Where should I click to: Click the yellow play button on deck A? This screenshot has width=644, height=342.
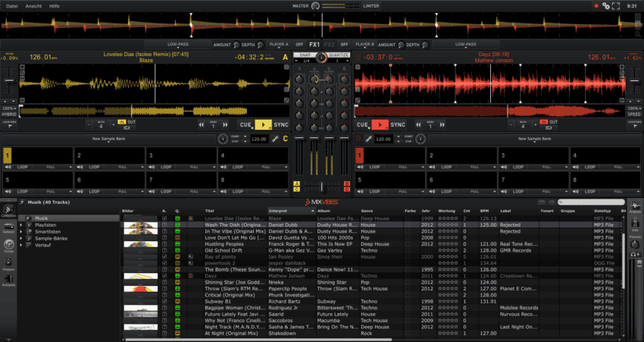click(263, 125)
